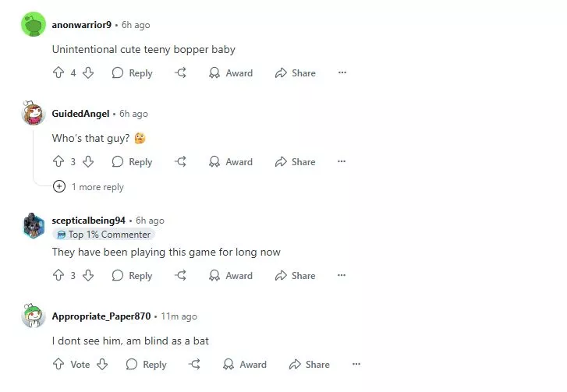This screenshot has width=567, height=392.
Task: Open more options on anonwarrior9's comment
Action: (342, 72)
